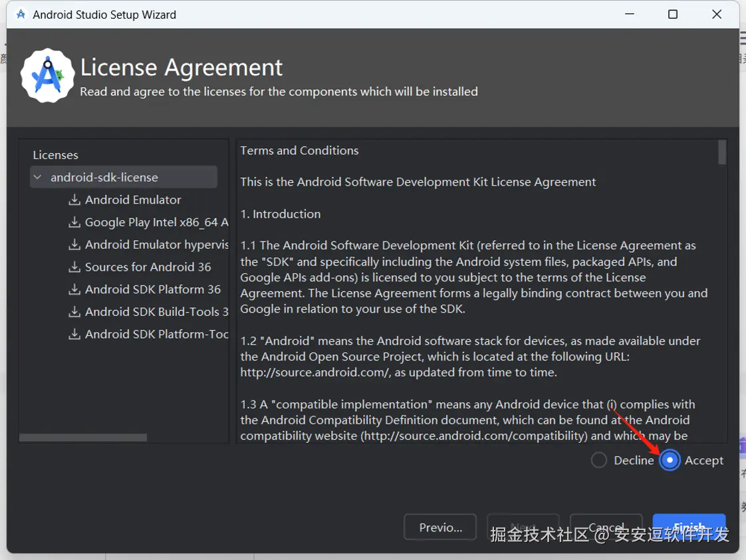Click download icon beside Android Emulator hypervisor
This screenshot has width=746, height=560.
pos(74,245)
